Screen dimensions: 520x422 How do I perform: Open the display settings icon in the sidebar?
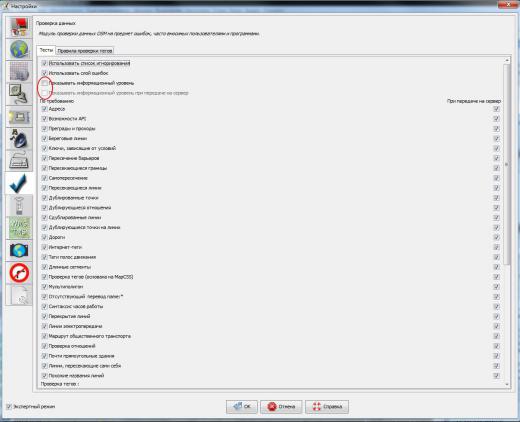click(x=19, y=27)
